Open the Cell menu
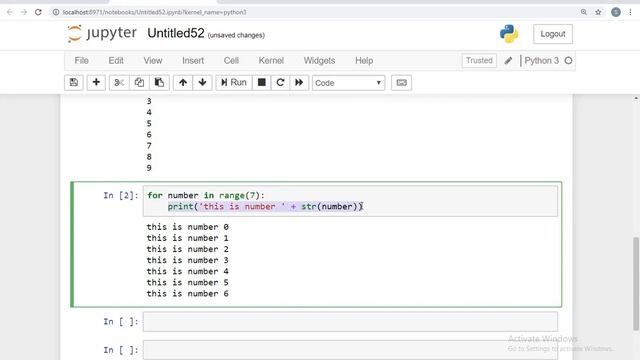This screenshot has width=640, height=360. (231, 60)
